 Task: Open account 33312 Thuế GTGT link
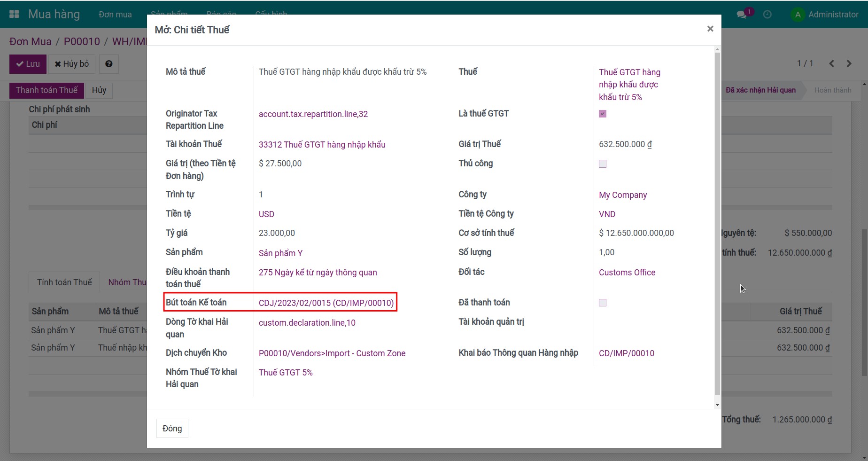pyautogui.click(x=322, y=145)
